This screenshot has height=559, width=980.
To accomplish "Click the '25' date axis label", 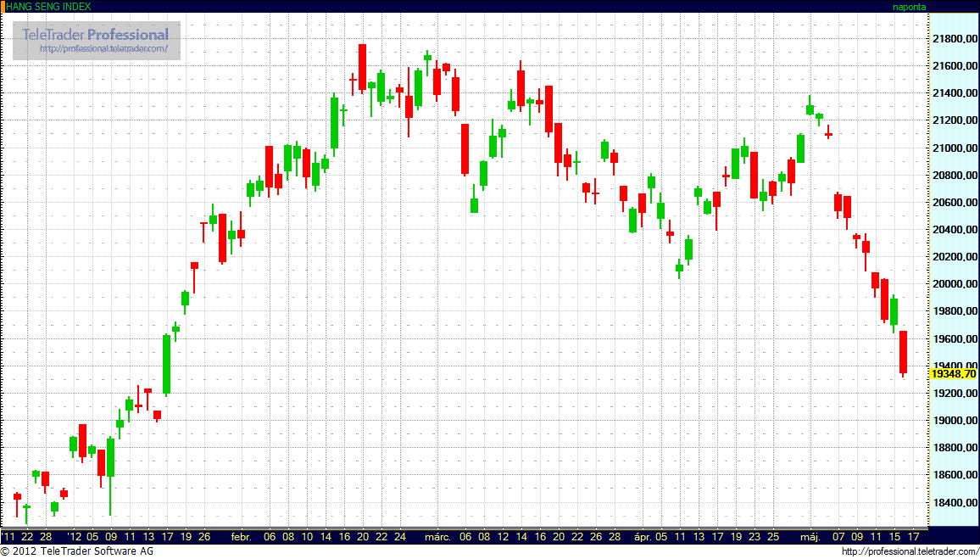I will point(773,536).
